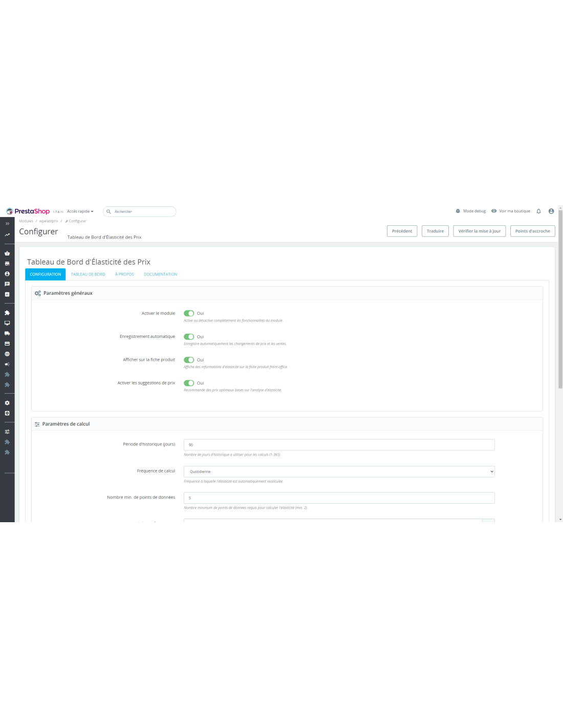Click the Points d'accroche button
Viewport: 563px width, 728px height.
point(533,231)
